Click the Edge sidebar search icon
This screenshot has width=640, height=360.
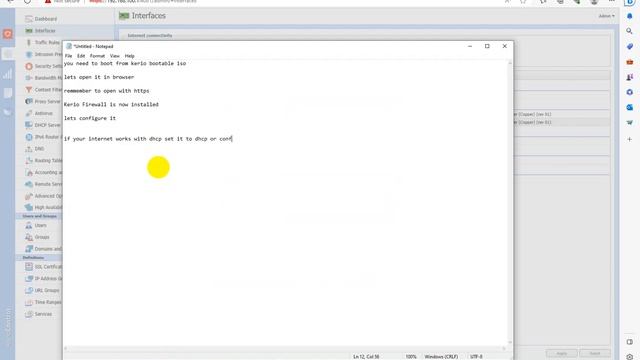(x=629, y=31)
